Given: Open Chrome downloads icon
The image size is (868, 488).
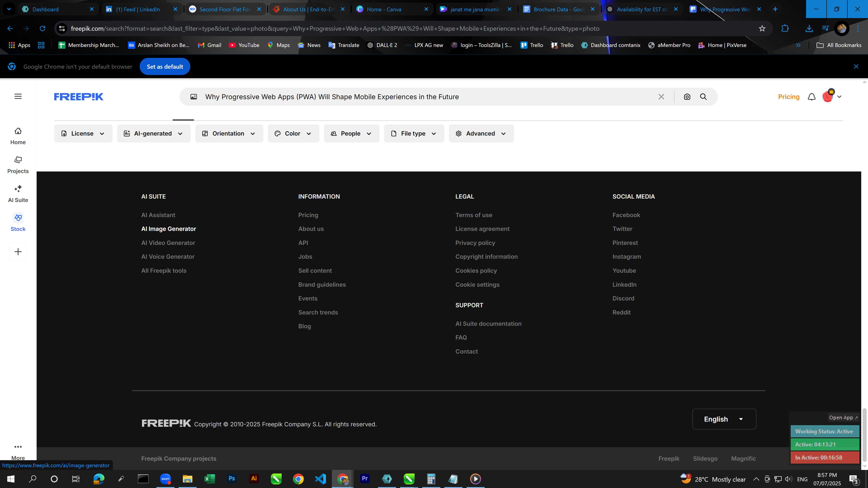Looking at the screenshot, I should coord(809,29).
